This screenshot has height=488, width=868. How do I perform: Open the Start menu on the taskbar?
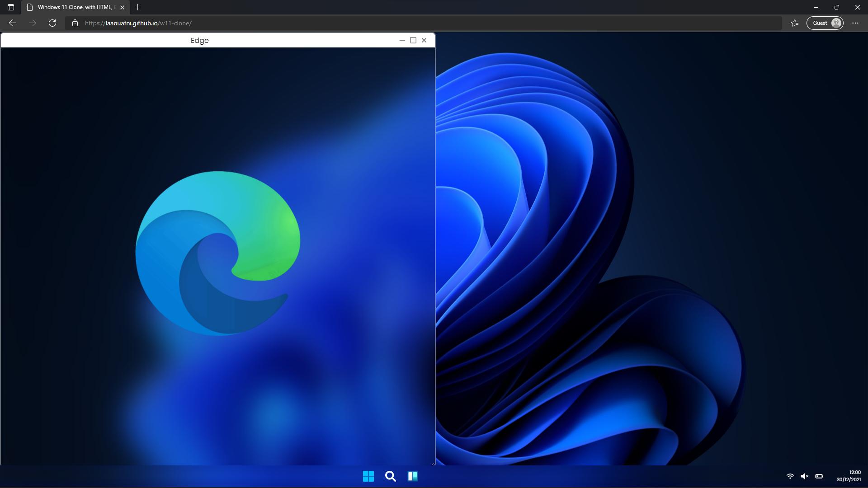tap(368, 476)
